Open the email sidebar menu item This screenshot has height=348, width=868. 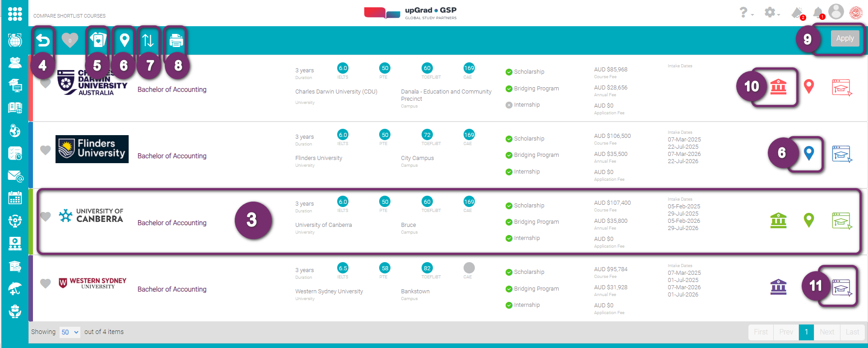pos(15,176)
